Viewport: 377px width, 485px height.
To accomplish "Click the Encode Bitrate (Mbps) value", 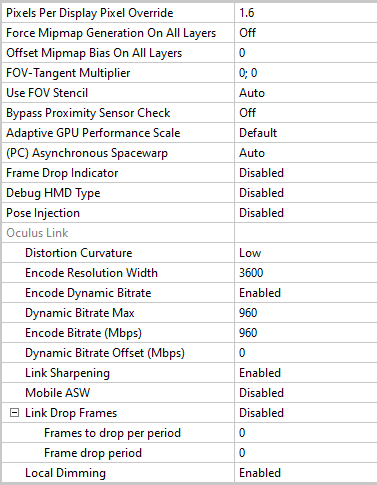I will coord(306,333).
